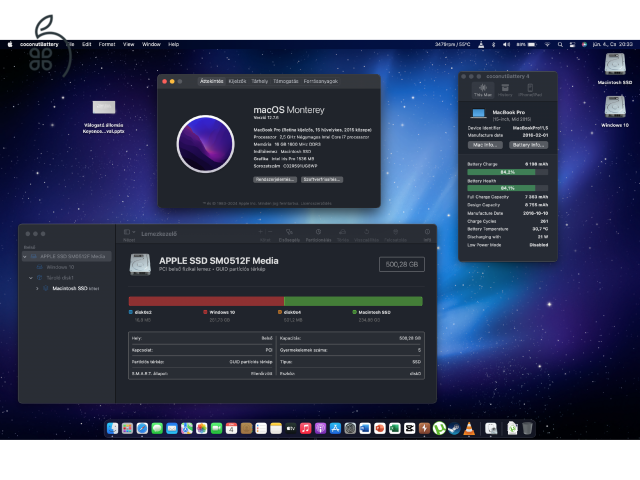Open Finder from the Dock
Viewport: 640px width, 480px height.
[x=112, y=428]
